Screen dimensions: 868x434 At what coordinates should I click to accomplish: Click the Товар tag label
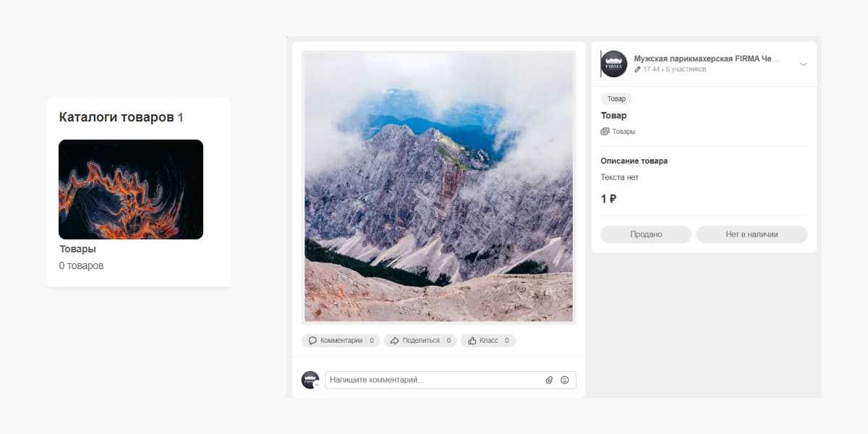pos(616,99)
